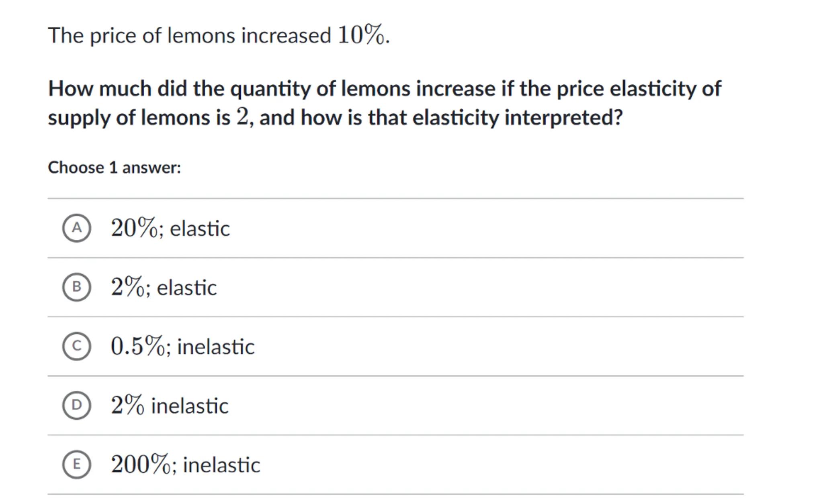Image resolution: width=823 pixels, height=504 pixels.
Task: Click the "0.5%; inelastic" answer text
Action: click(182, 347)
